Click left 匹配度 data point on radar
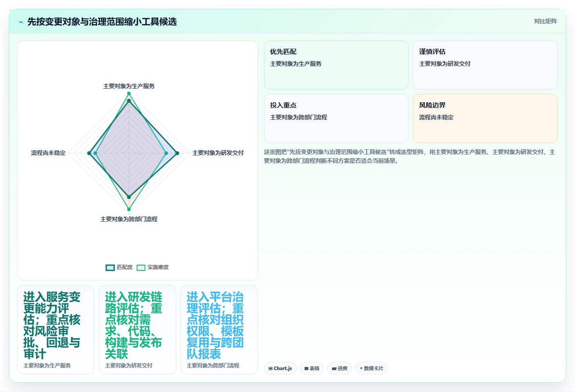The height and width of the screenshot is (392, 575). point(89,153)
